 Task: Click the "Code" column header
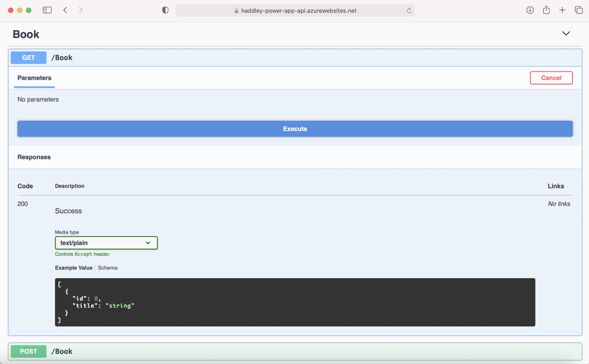click(25, 186)
